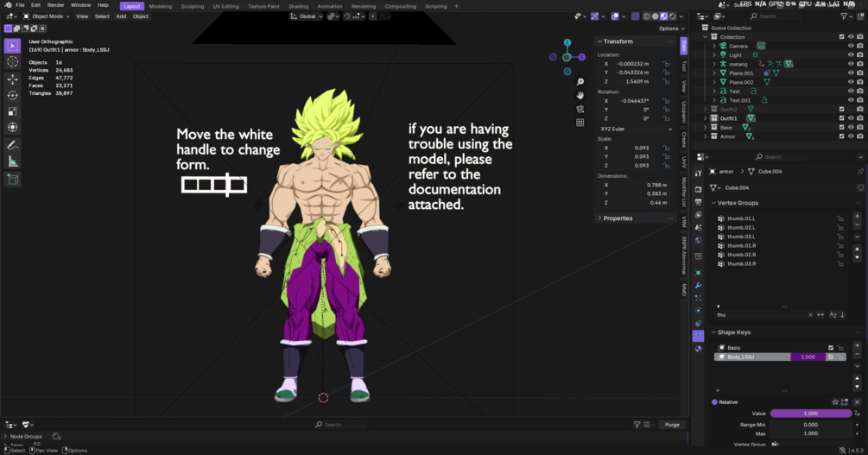Open the Modifiers wrench tab
Viewport: 868px width, 455px height.
click(x=698, y=285)
